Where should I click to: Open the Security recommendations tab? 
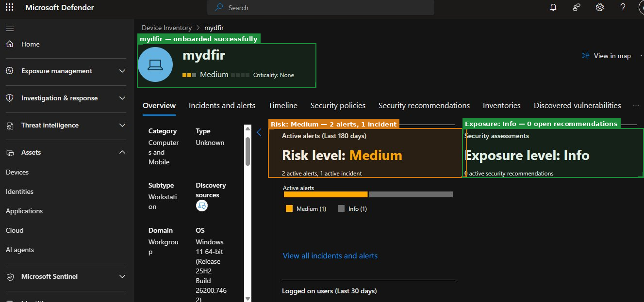[424, 105]
